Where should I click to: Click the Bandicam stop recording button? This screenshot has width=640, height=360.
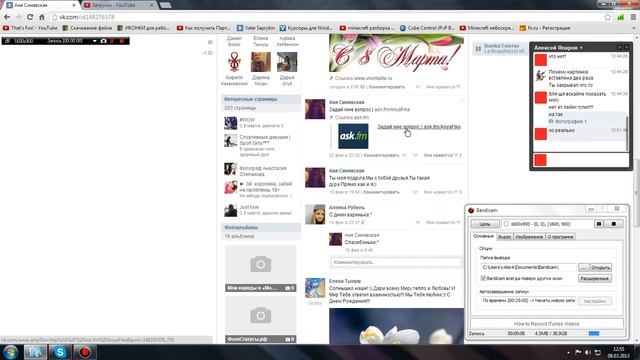coord(613,224)
